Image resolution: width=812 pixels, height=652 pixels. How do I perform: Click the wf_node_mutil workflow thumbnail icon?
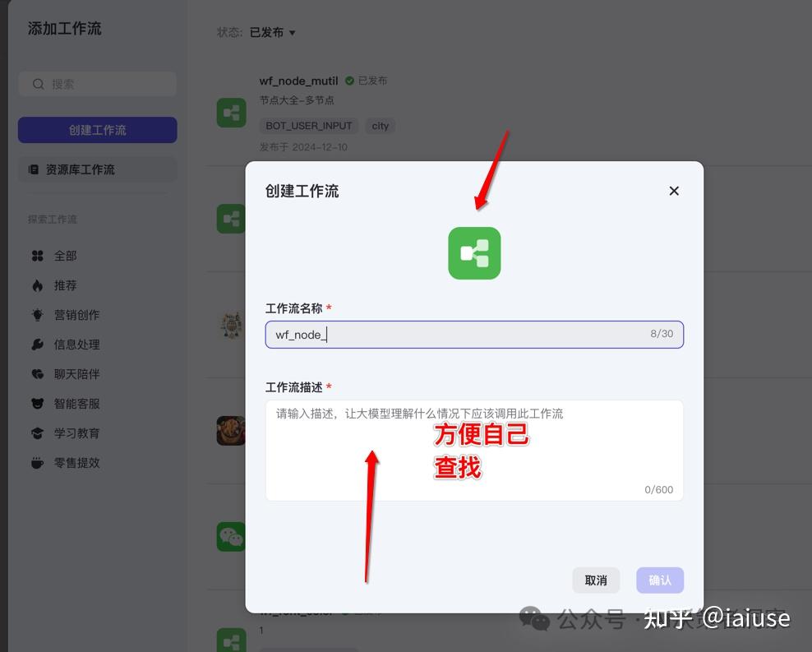click(231, 112)
